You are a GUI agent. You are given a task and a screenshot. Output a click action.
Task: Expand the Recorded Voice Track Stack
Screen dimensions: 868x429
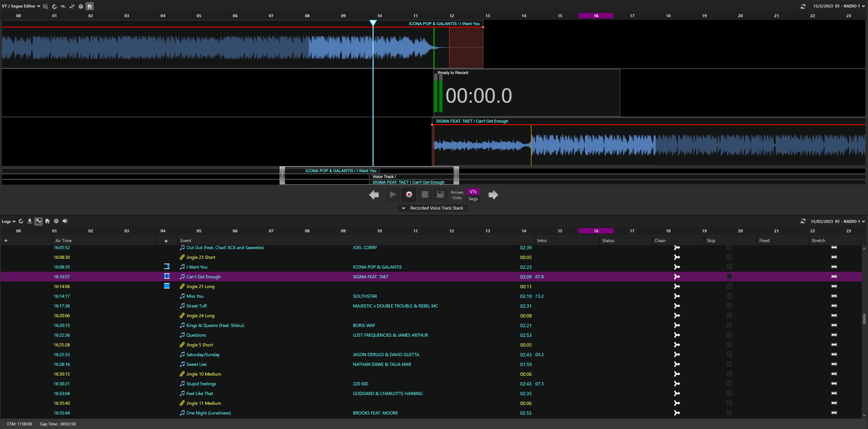[403, 208]
